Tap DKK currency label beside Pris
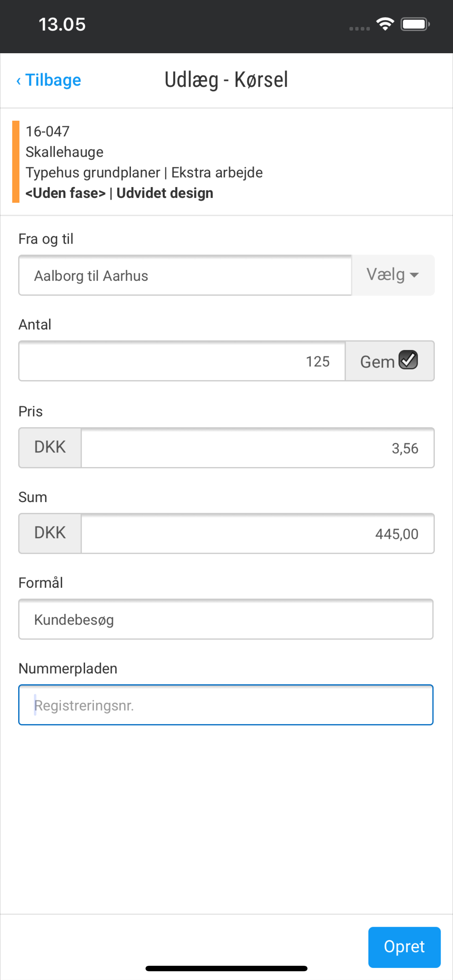453x980 pixels. (50, 448)
